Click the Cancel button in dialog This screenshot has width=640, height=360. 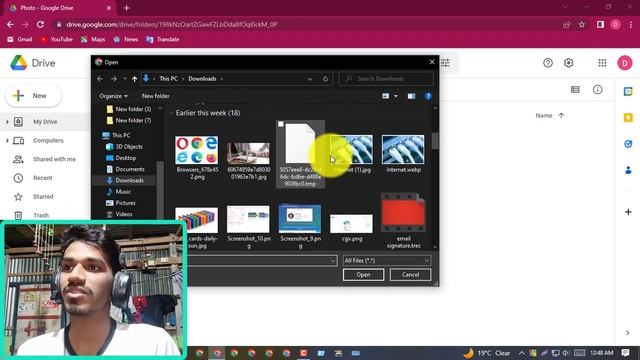pyautogui.click(x=410, y=275)
